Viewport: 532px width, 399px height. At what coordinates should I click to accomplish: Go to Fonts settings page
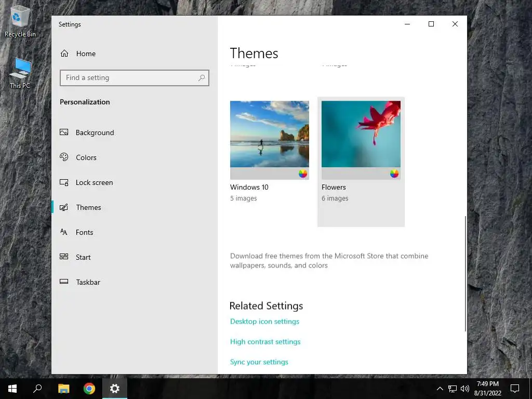(x=135, y=232)
